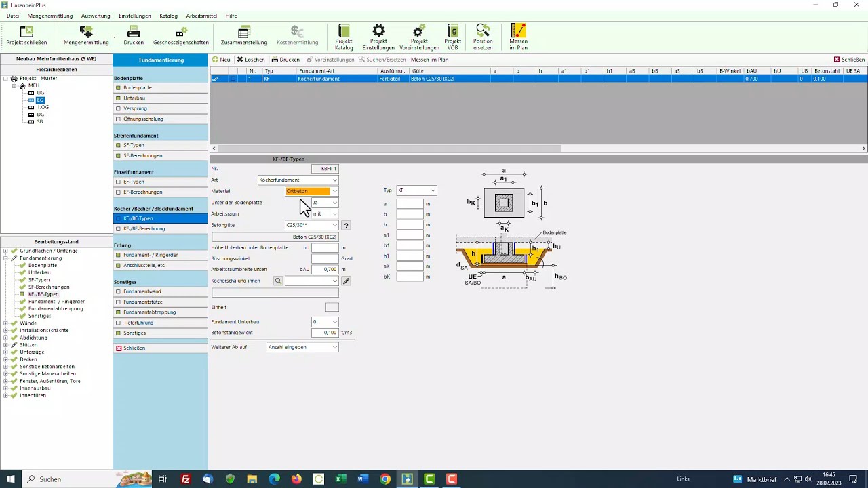Image resolution: width=868 pixels, height=488 pixels.
Task: Open the Auswertung menu
Action: point(96,16)
